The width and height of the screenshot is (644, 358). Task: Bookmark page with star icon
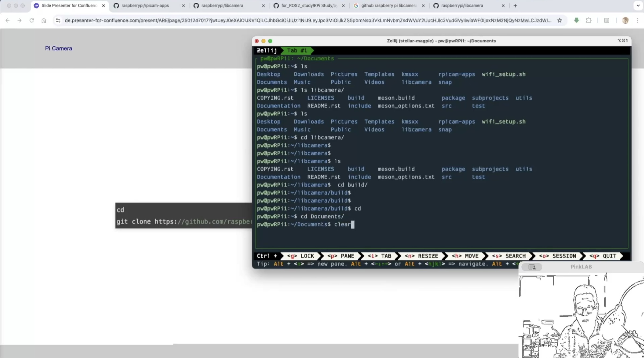tap(560, 20)
